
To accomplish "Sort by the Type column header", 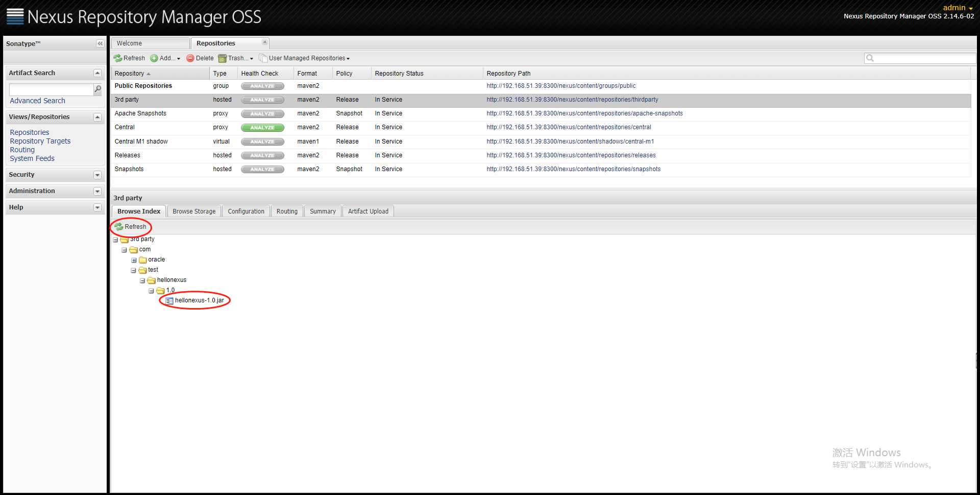I will (224, 74).
